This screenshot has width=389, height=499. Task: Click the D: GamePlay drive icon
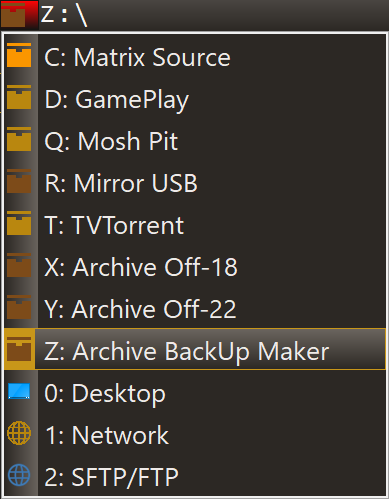(19, 97)
